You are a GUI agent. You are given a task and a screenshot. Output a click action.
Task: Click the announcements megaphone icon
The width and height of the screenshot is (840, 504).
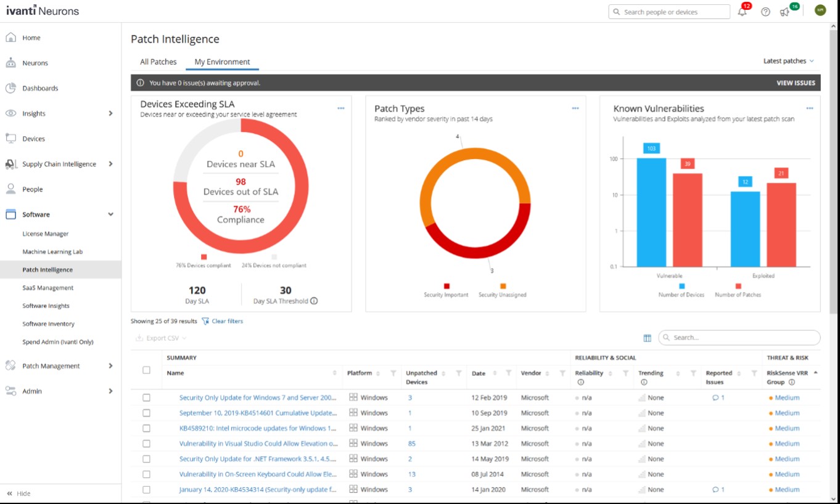[784, 12]
